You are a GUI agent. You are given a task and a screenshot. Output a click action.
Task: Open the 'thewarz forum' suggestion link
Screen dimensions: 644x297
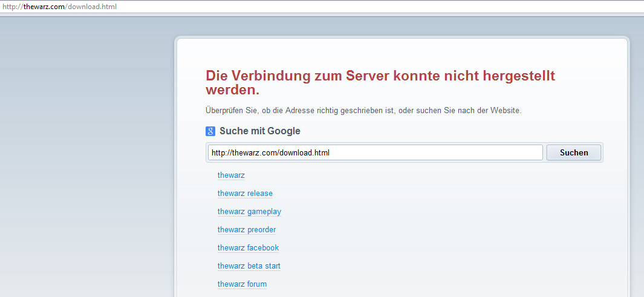(242, 284)
